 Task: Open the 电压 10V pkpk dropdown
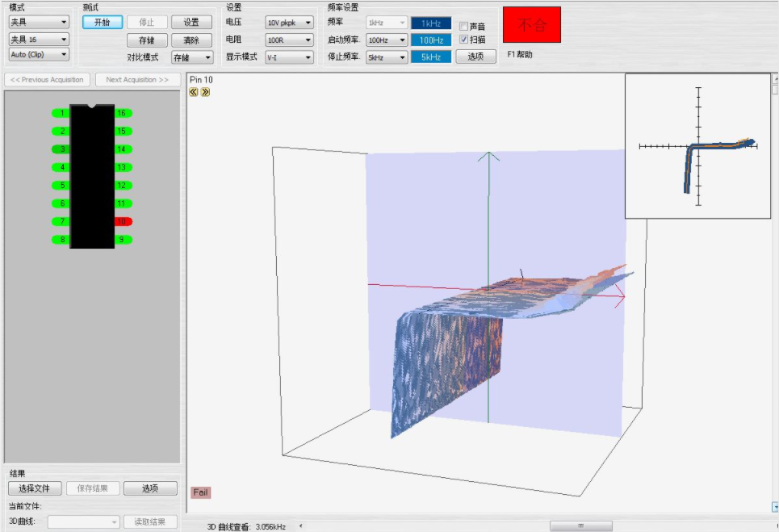(289, 23)
